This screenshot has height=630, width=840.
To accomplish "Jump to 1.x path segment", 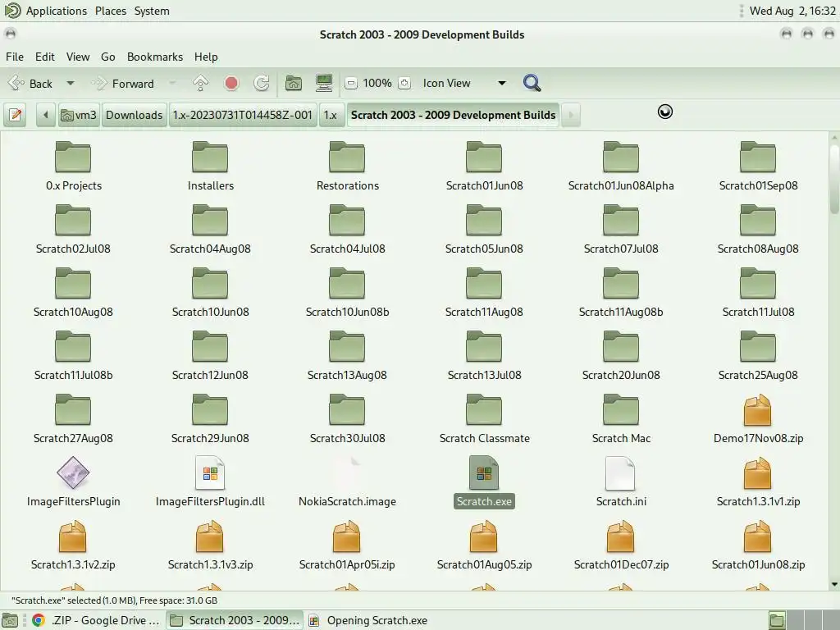I will 331,115.
